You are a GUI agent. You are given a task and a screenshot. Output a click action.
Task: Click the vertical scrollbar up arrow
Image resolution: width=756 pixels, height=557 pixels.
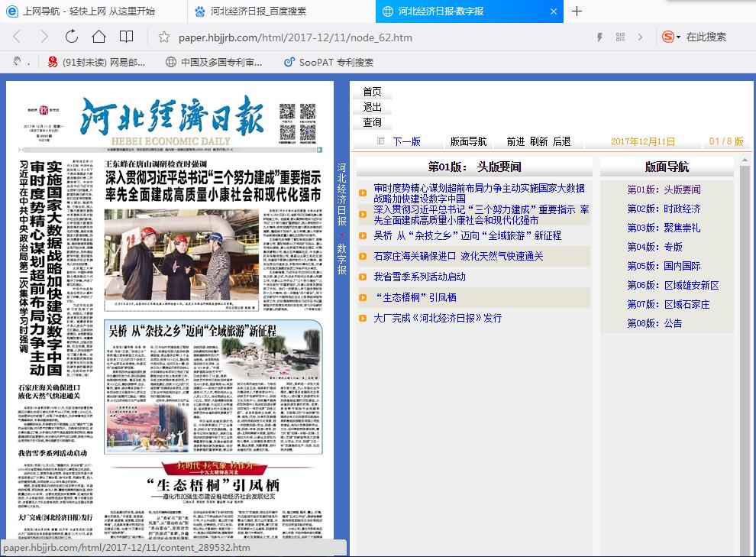pyautogui.click(x=745, y=161)
